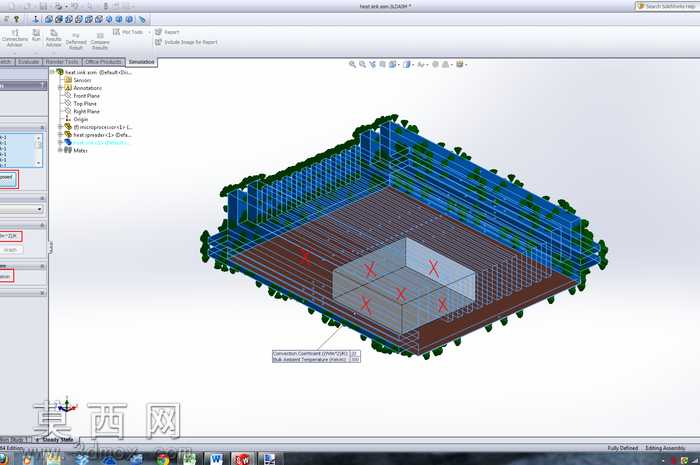Open the View Orientation menu
The height and width of the screenshot is (465, 700).
point(394,64)
